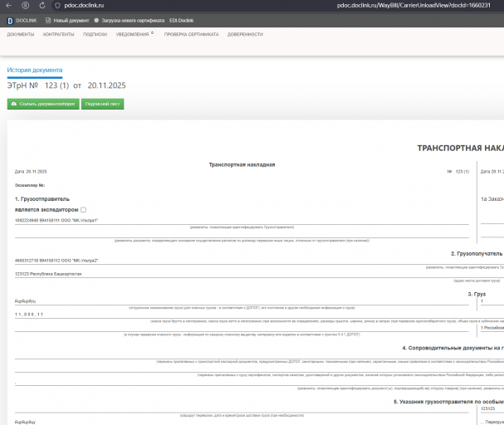Click the 5. Указания грузоотправителя heading

point(448,402)
